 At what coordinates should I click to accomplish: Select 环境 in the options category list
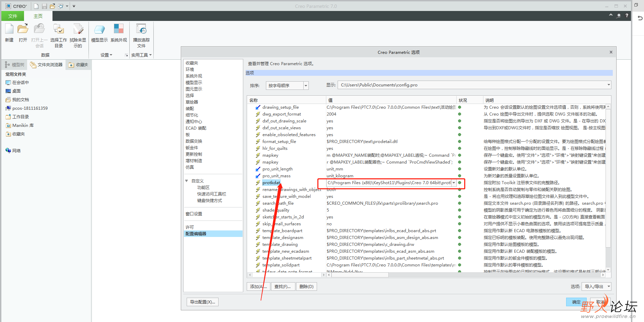[x=190, y=70]
